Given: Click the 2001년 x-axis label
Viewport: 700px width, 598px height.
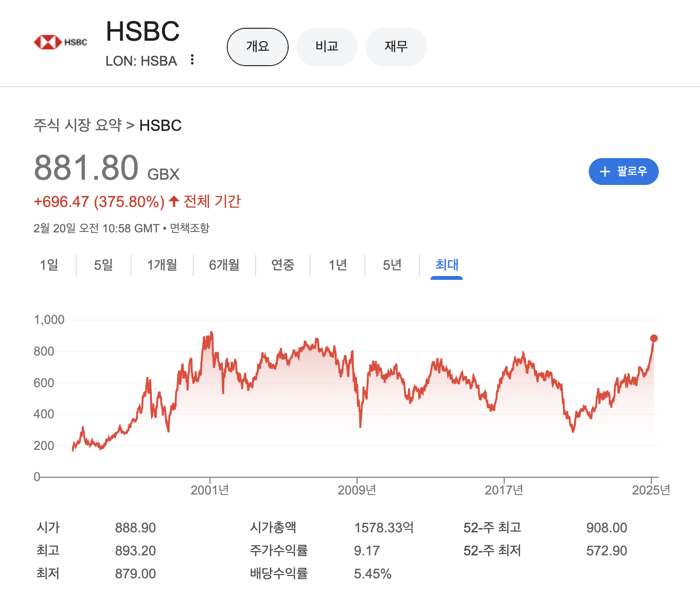Looking at the screenshot, I should click(210, 490).
